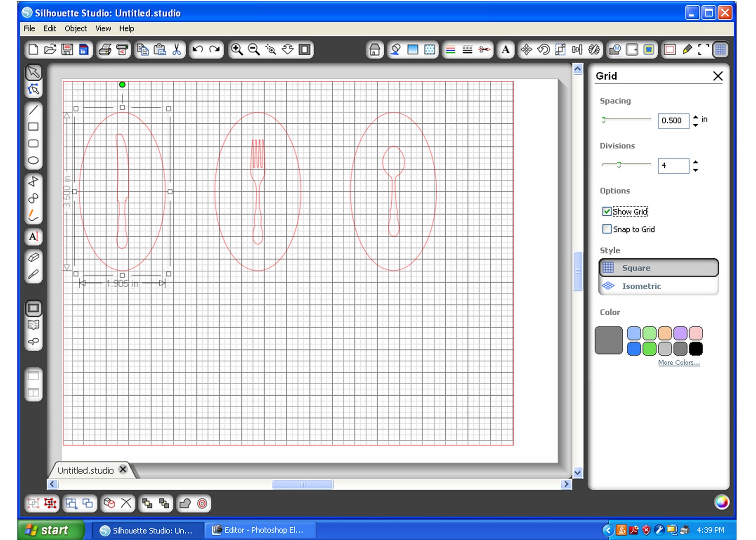This screenshot has width=756, height=540.
Task: Click the Cut scissors icon
Action: point(177,50)
